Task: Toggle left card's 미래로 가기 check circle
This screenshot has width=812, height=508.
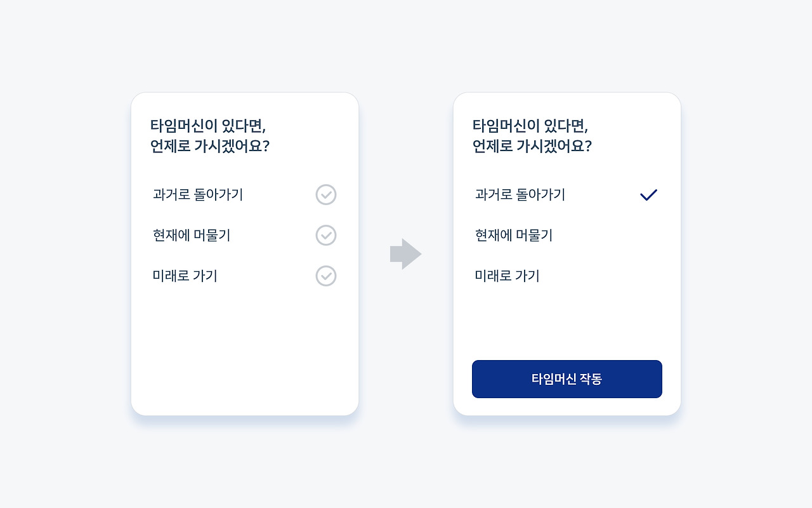Action: (x=326, y=276)
